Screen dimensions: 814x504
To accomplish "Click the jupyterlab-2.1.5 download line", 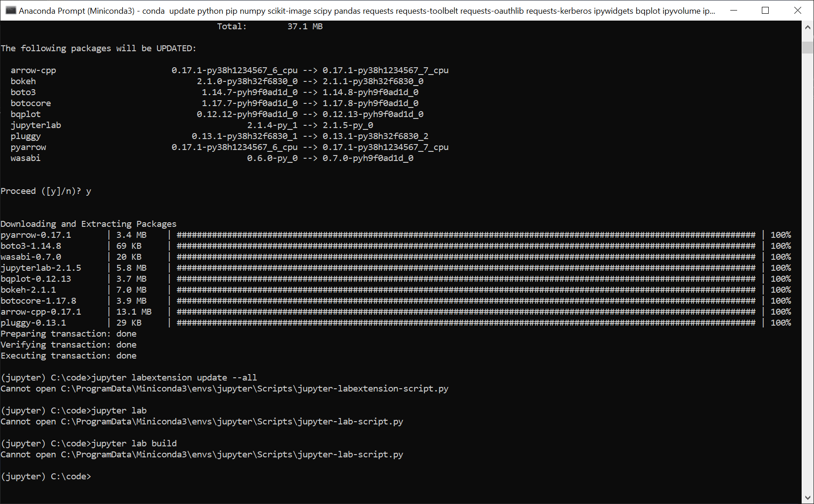I will tap(41, 268).
